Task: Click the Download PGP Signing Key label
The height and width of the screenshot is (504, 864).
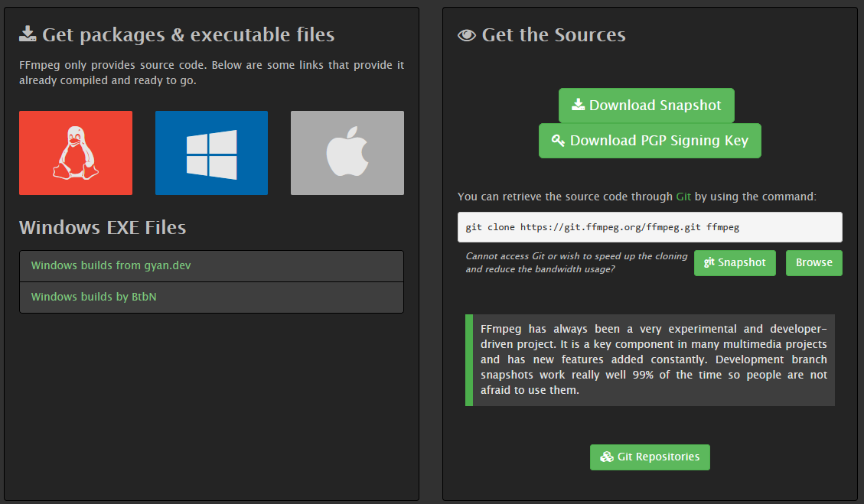Action: tap(659, 141)
